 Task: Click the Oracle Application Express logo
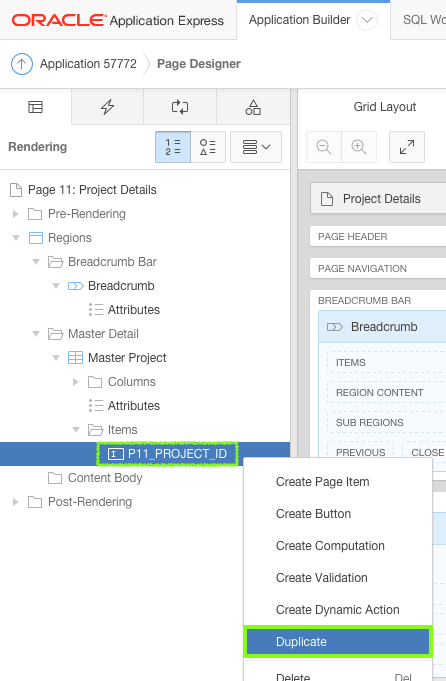[x=118, y=20]
